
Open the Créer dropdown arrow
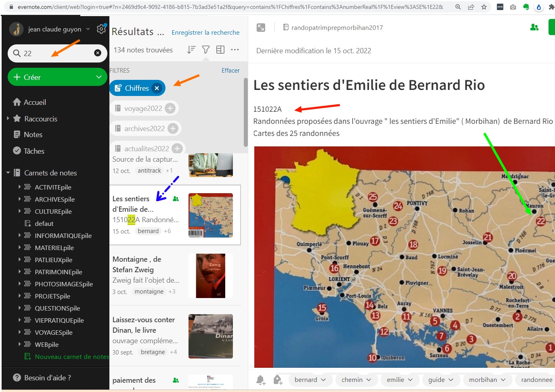tap(99, 77)
